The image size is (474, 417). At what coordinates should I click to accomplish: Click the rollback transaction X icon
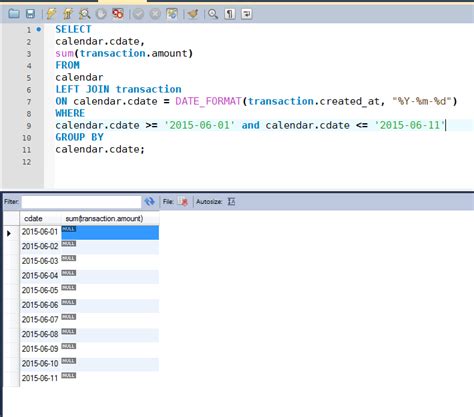point(155,14)
